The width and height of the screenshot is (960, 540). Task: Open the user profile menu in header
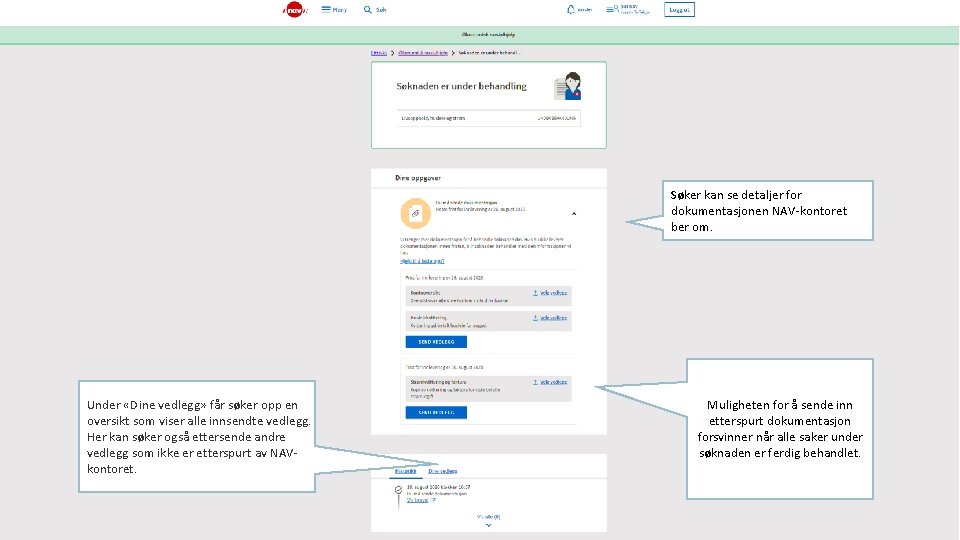point(628,10)
